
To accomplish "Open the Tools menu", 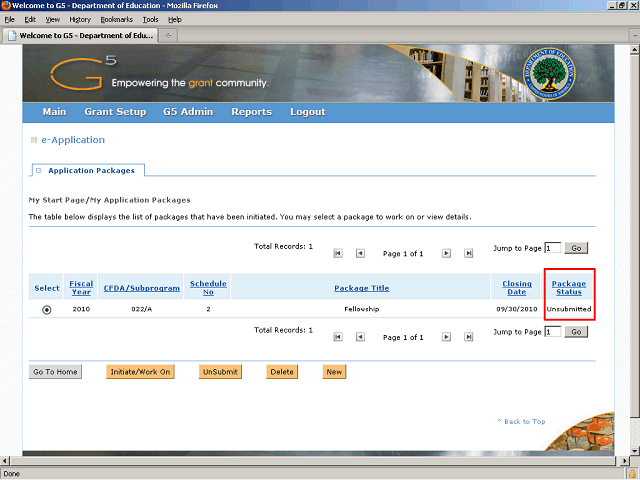I will pyautogui.click(x=151, y=20).
